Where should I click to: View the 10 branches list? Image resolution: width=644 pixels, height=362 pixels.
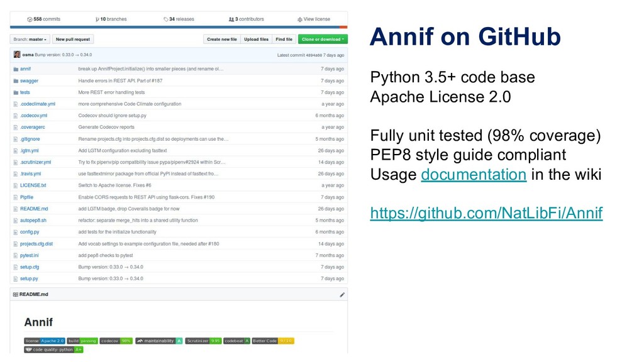tap(111, 19)
